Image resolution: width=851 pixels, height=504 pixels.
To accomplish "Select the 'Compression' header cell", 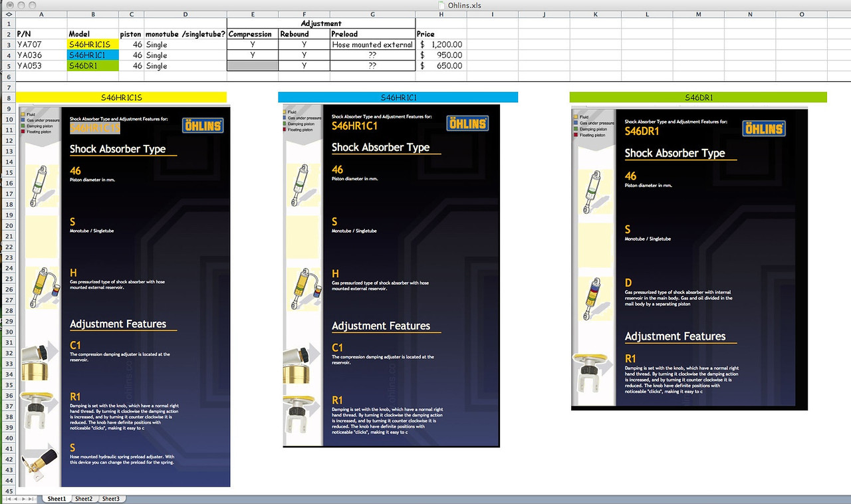I will click(253, 34).
